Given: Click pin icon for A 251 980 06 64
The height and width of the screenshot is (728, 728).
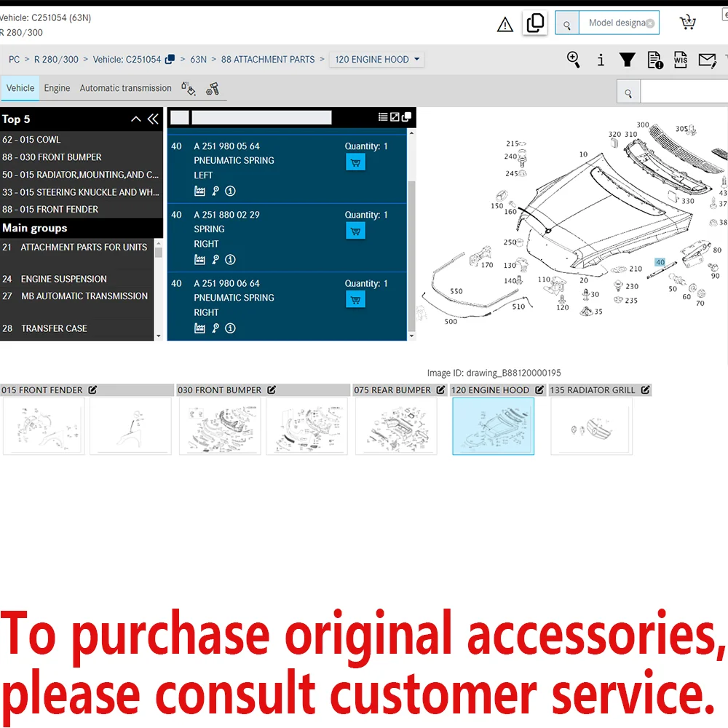Looking at the screenshot, I should (x=215, y=328).
